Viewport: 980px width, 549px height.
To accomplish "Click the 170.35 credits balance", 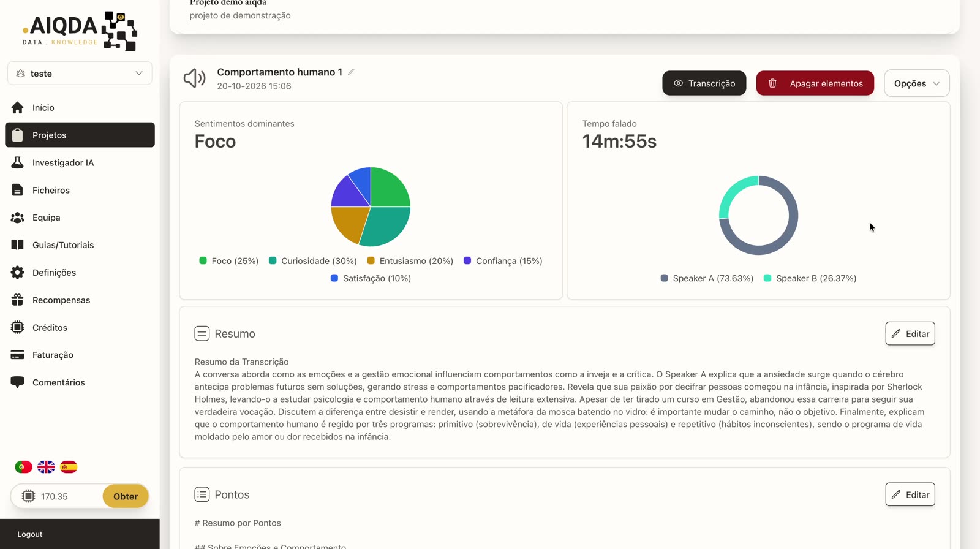I will coord(55,496).
